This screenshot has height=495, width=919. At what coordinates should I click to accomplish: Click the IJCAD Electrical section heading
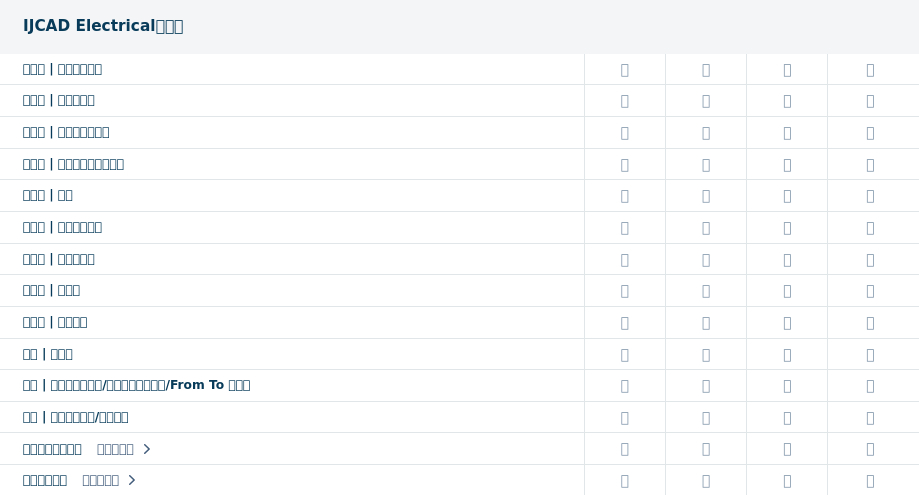[x=103, y=26]
